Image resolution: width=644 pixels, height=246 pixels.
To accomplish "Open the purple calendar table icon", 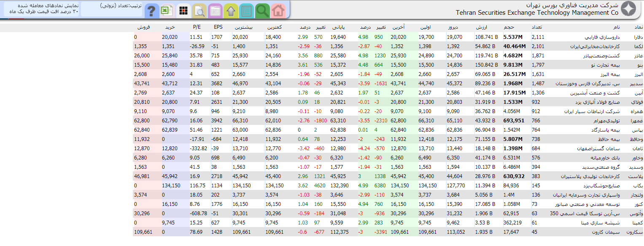I will pos(215,10).
